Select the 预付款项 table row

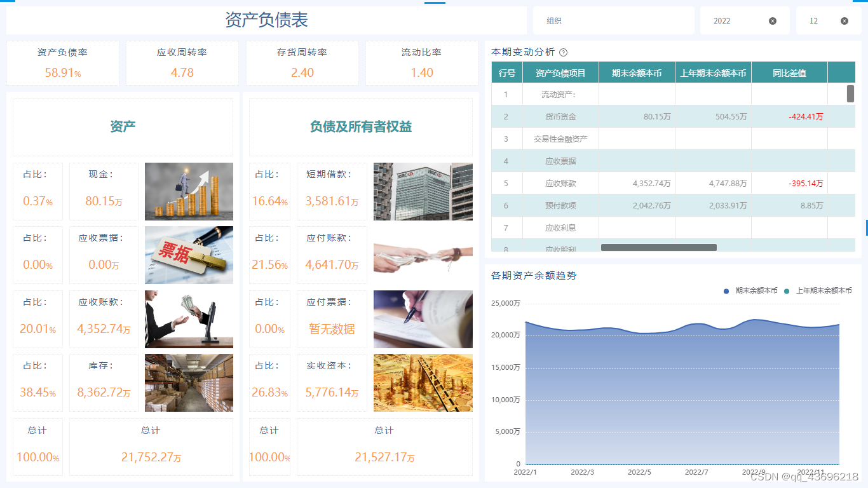(674, 205)
